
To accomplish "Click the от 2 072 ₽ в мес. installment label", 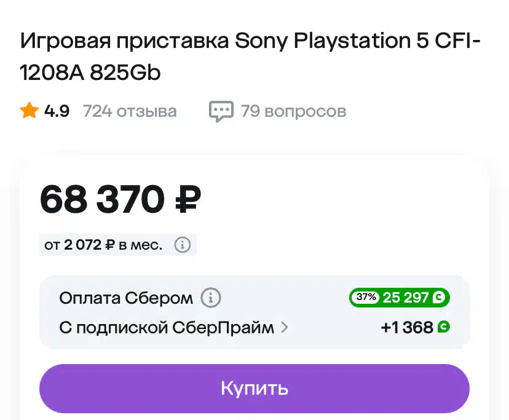I will [x=103, y=245].
